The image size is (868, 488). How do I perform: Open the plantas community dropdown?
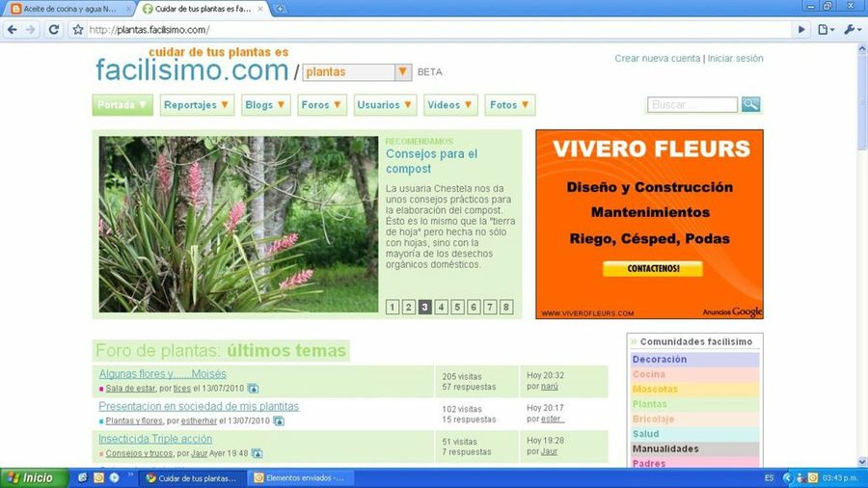pyautogui.click(x=402, y=72)
